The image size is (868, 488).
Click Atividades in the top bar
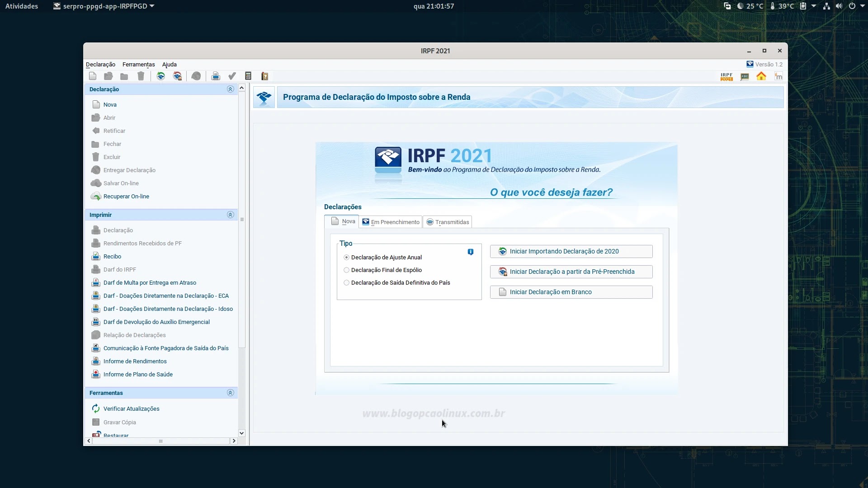[22, 6]
